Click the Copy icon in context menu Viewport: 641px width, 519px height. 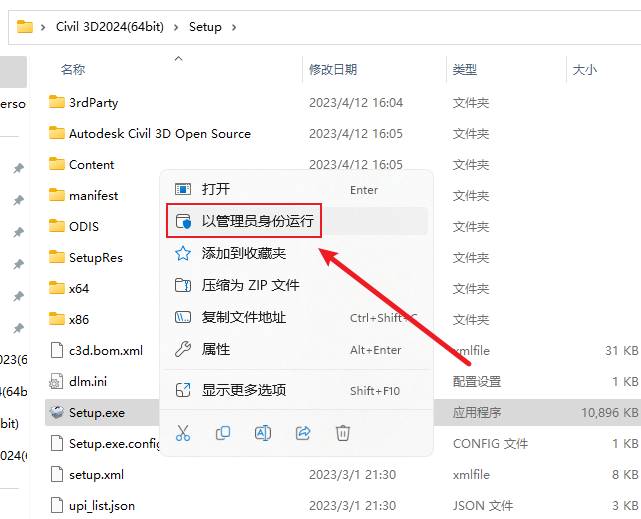(223, 433)
